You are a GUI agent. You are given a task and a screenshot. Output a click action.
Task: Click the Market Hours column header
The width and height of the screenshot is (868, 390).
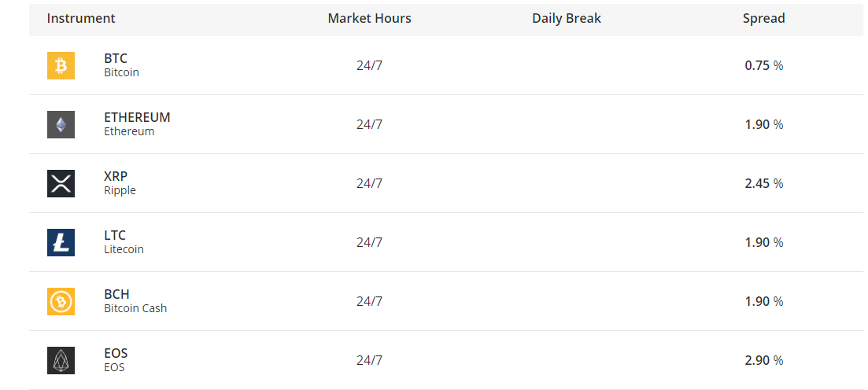pyautogui.click(x=369, y=18)
